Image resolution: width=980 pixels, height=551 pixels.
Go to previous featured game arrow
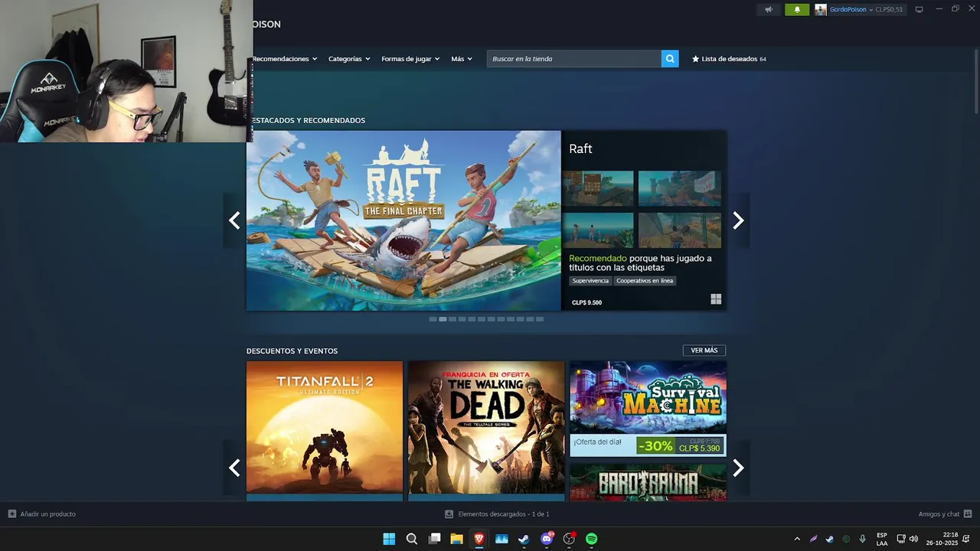234,220
